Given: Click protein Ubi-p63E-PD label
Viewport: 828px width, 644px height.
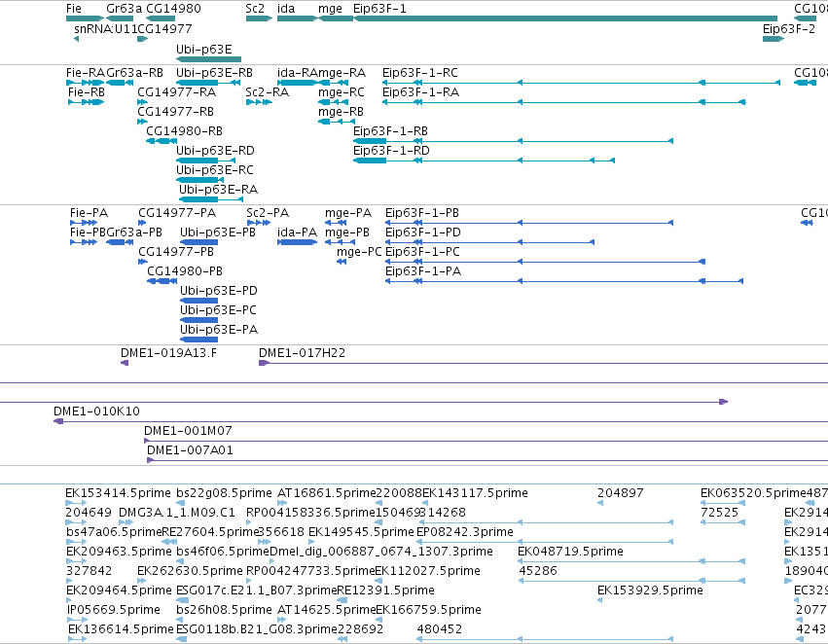Looking at the screenshot, I should 219,291.
